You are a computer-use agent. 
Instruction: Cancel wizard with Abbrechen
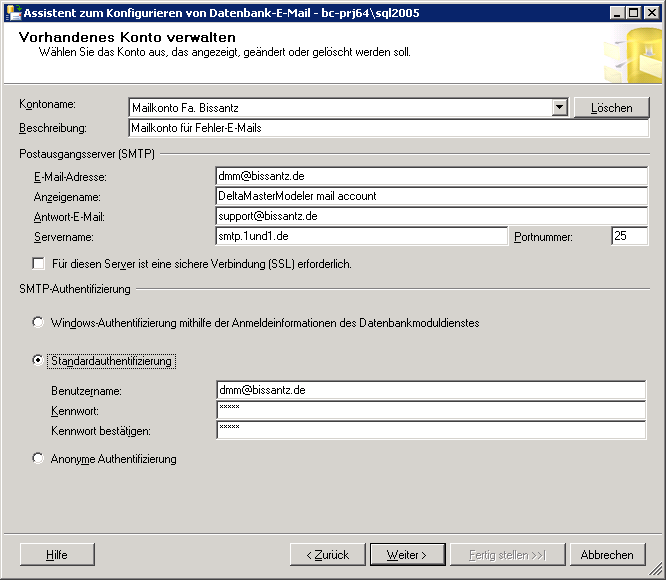(x=607, y=555)
